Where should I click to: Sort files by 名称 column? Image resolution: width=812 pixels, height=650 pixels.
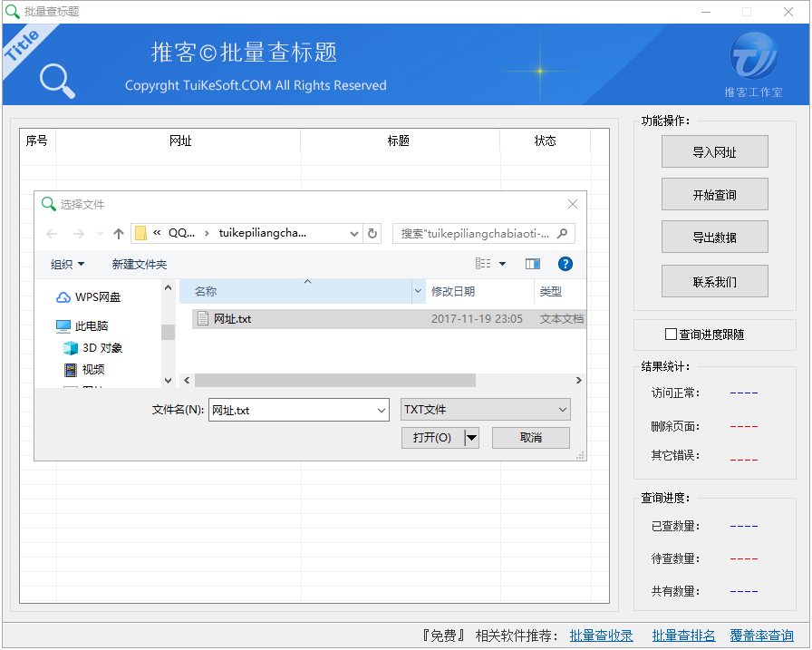[x=295, y=292]
